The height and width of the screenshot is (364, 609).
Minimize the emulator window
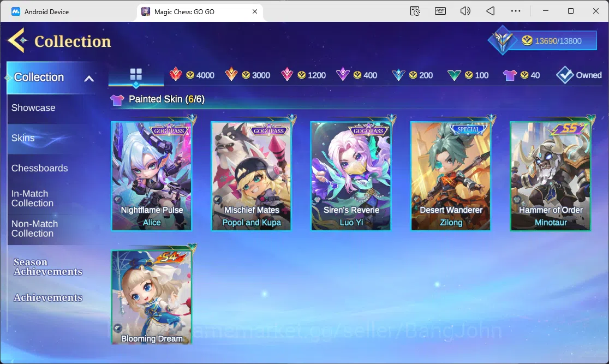click(546, 11)
